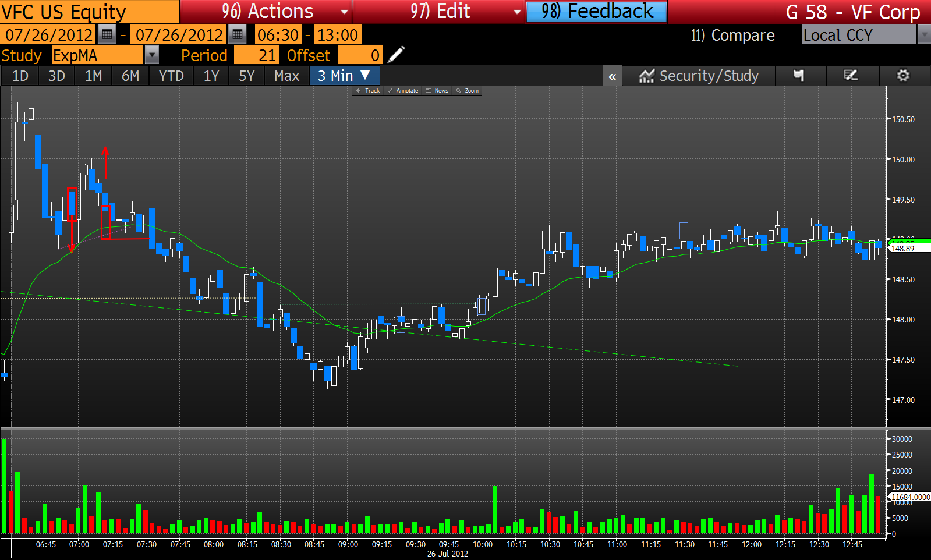Switch to the 6M range tab
This screenshot has width=931, height=560.
click(130, 76)
